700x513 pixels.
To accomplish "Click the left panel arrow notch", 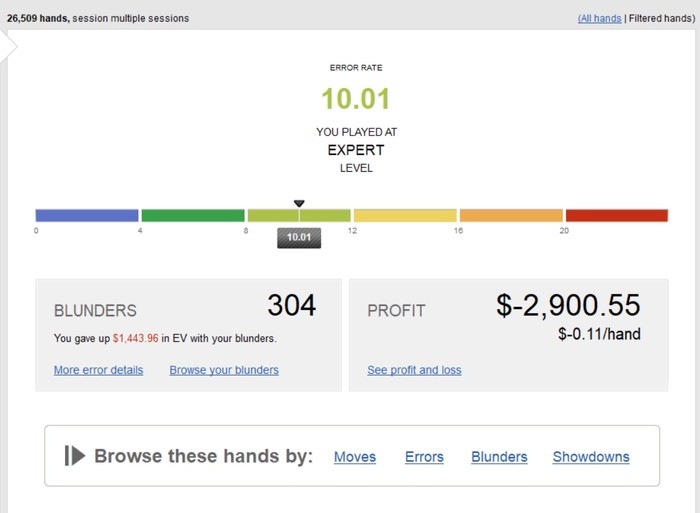I will tap(8, 46).
